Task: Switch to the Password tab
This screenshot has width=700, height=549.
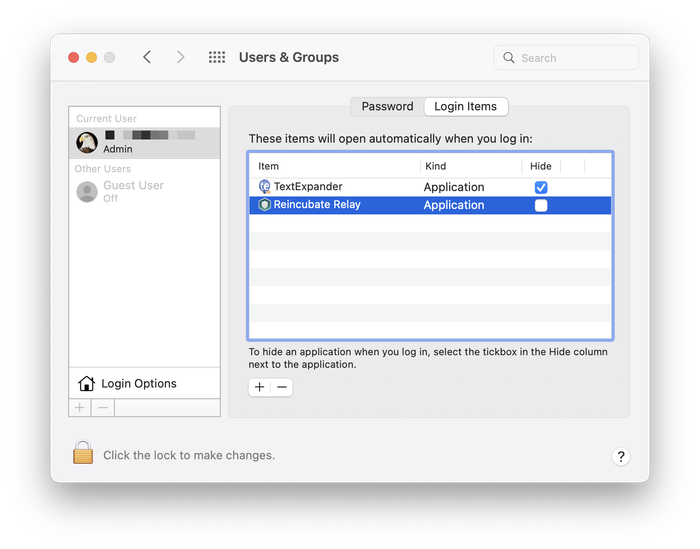Action: pyautogui.click(x=387, y=107)
